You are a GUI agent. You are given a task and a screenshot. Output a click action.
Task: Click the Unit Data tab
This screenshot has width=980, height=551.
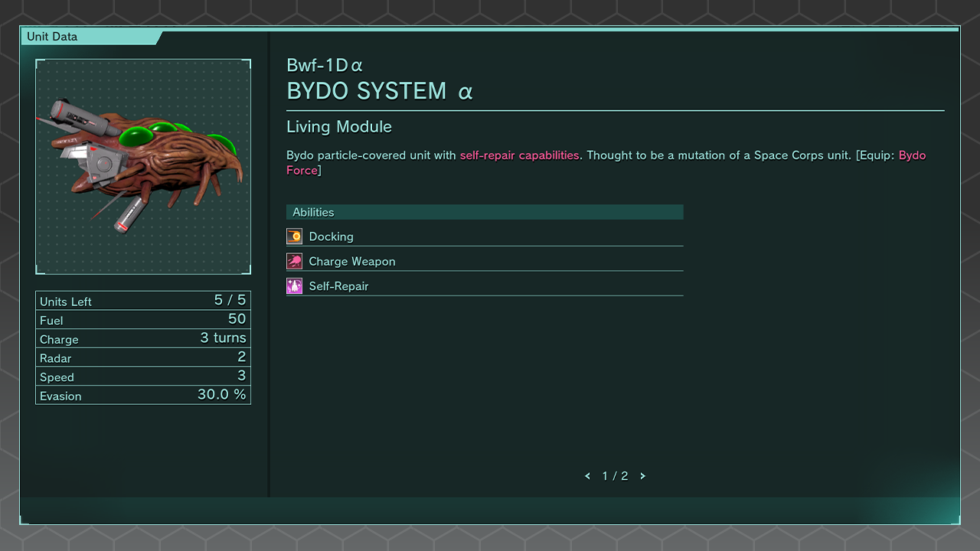(52, 37)
